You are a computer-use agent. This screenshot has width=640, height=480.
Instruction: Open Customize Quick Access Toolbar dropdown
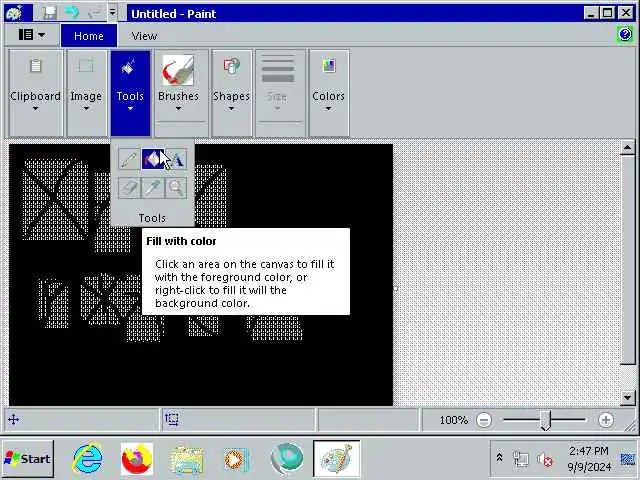(x=112, y=13)
